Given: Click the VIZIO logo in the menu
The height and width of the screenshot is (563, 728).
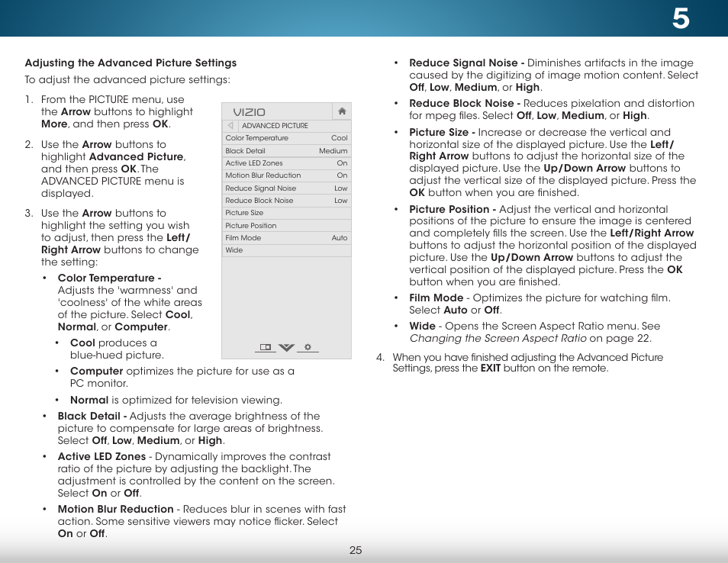Looking at the screenshot, I should click(x=249, y=112).
